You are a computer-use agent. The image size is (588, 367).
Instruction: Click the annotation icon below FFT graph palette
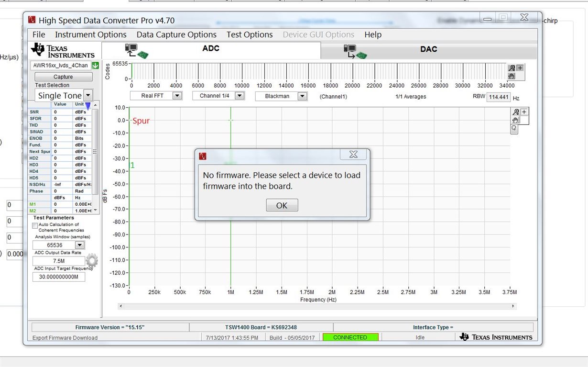(514, 129)
